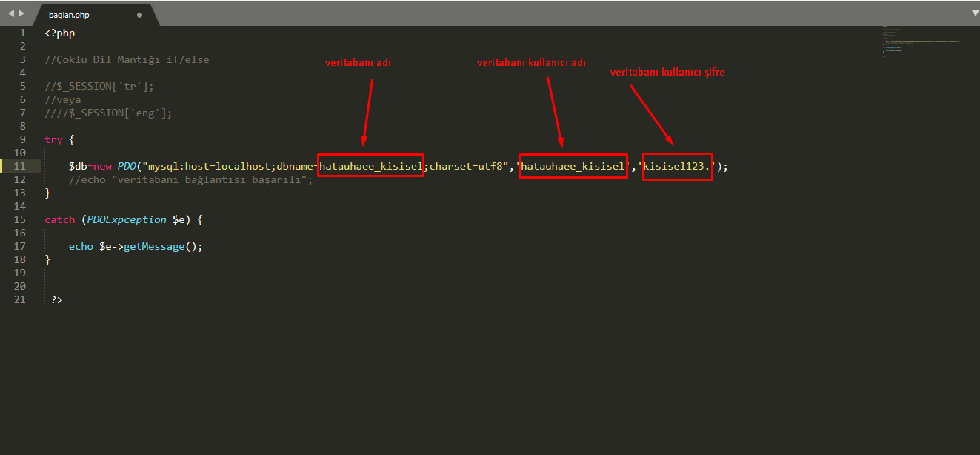Click the closing brace on line 18
This screenshot has width=980, height=455.
coord(47,259)
